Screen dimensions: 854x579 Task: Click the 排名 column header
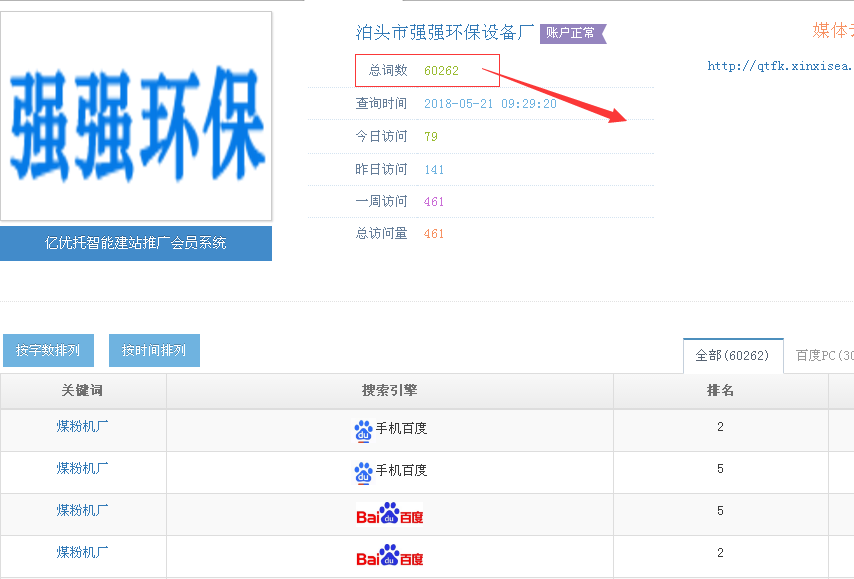pyautogui.click(x=720, y=391)
